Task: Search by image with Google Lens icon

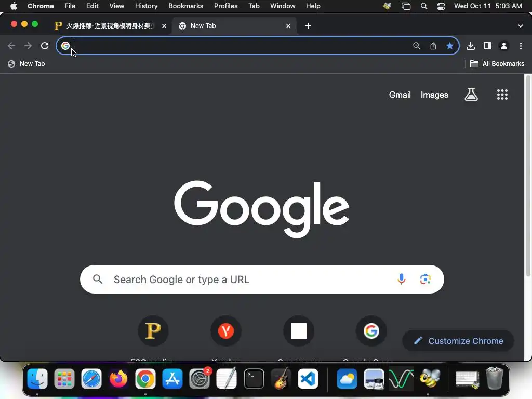Action: pos(425,279)
